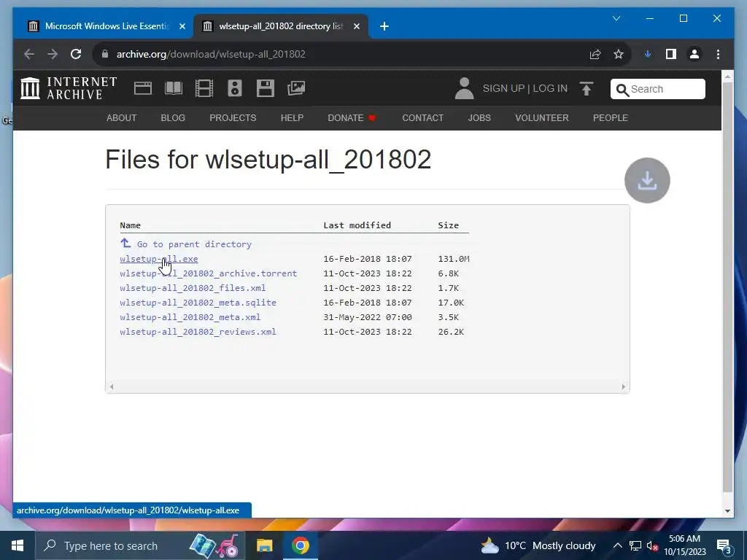Download wlsetup-all.exe file link
Image resolution: width=747 pixels, height=560 pixels.
[x=158, y=259]
